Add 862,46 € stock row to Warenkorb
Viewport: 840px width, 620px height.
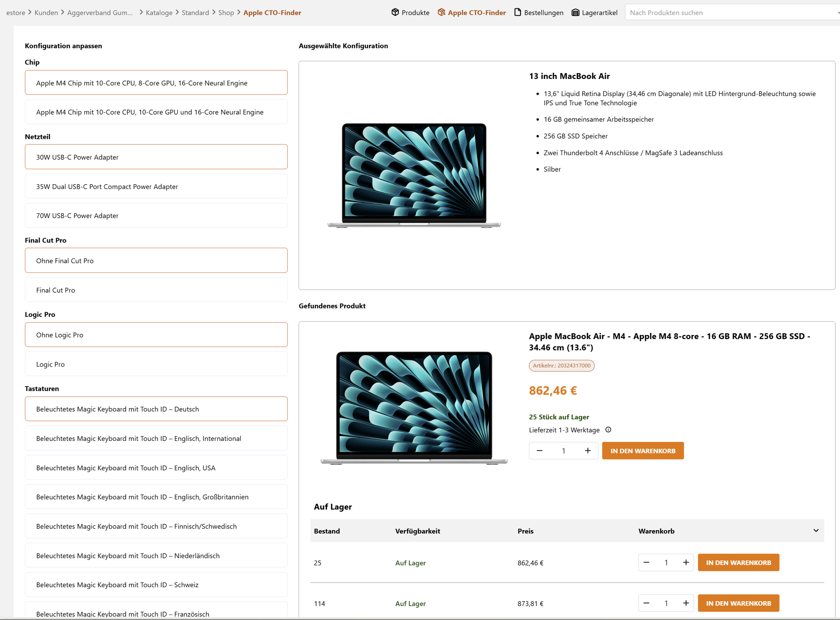pos(738,562)
